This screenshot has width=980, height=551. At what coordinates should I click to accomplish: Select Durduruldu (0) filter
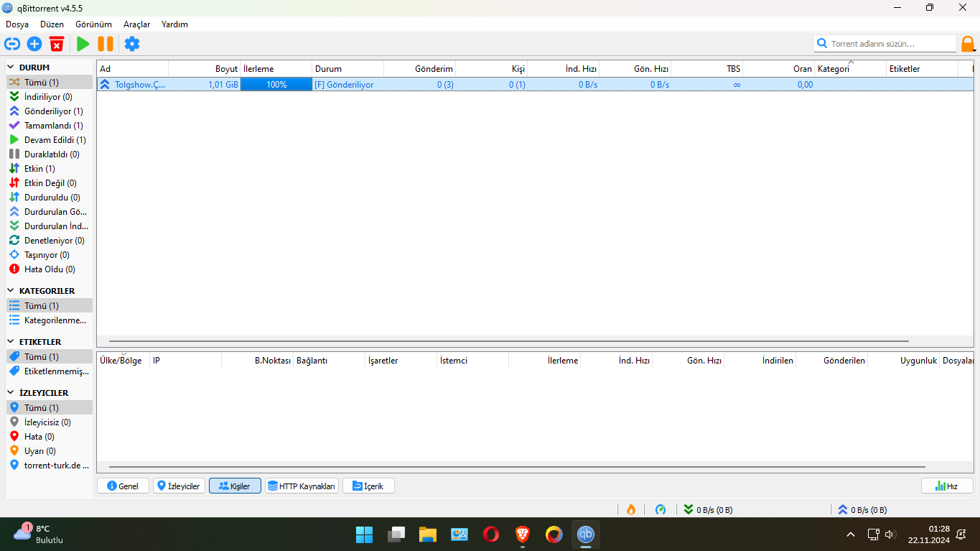(x=50, y=198)
